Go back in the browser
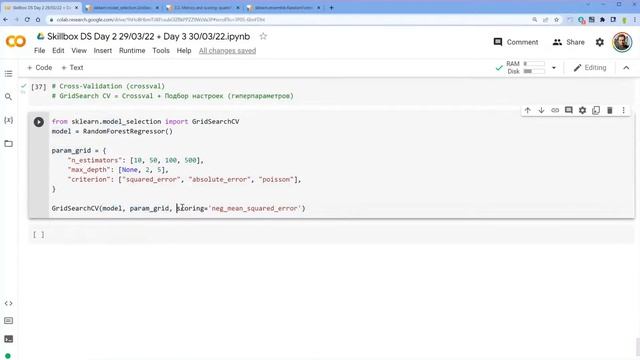 coord(6,20)
